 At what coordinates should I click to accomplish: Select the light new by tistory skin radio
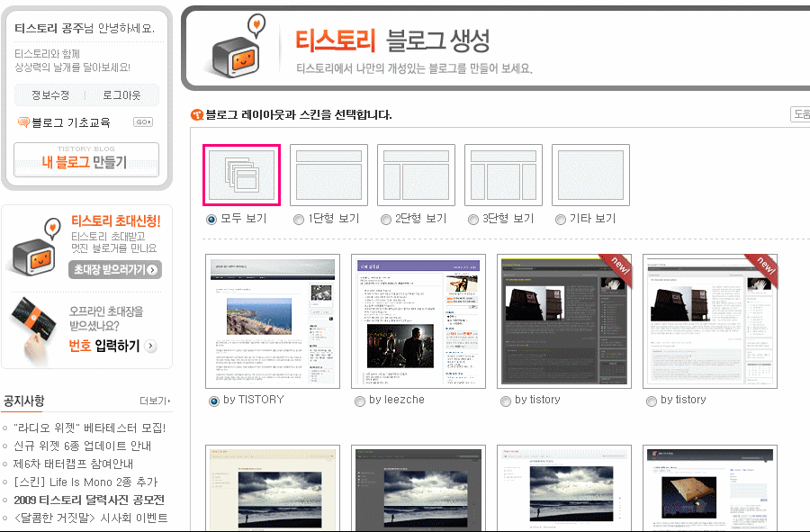(x=651, y=401)
